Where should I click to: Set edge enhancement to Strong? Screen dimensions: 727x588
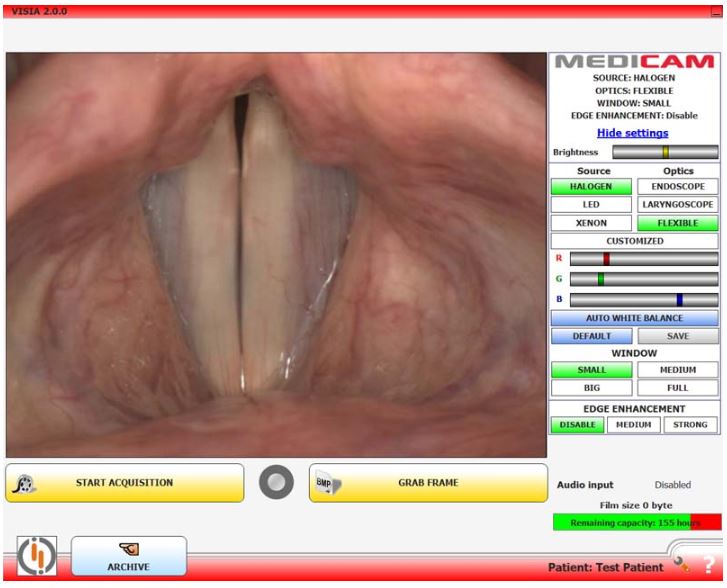pyautogui.click(x=690, y=425)
